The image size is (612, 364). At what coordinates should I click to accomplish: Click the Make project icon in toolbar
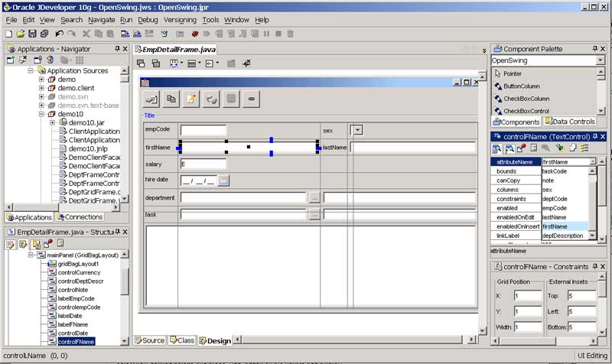click(125, 34)
